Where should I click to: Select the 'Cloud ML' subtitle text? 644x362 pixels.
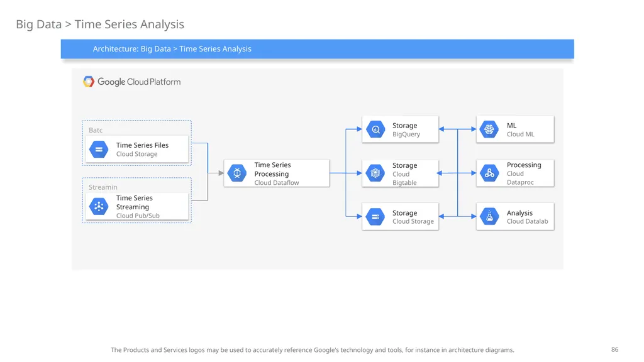(x=520, y=134)
